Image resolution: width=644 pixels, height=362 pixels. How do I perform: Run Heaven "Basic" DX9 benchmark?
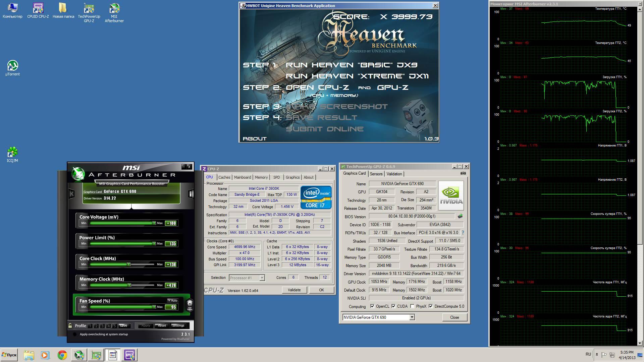(352, 65)
